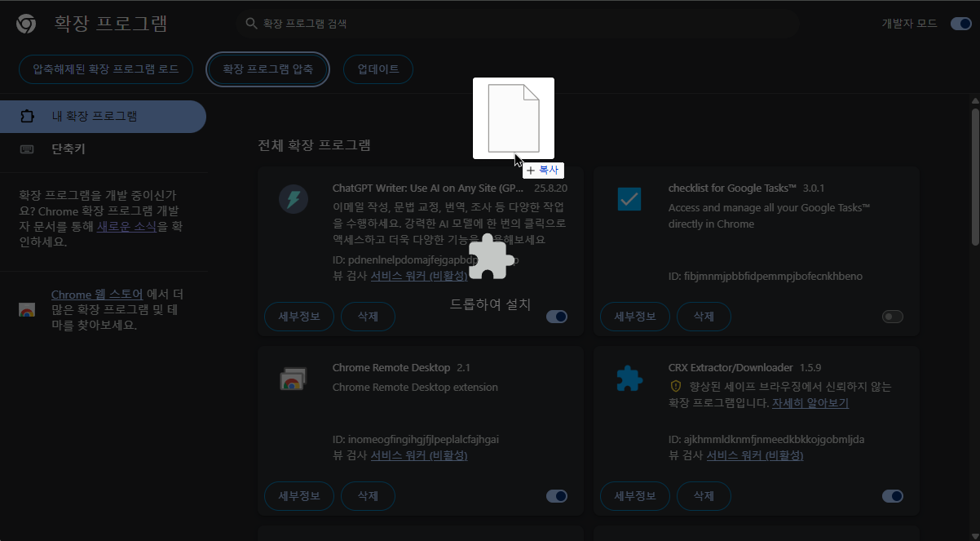Open the Chrome 웹 스토어 link
Screen dimensions: 980x541
97,295
